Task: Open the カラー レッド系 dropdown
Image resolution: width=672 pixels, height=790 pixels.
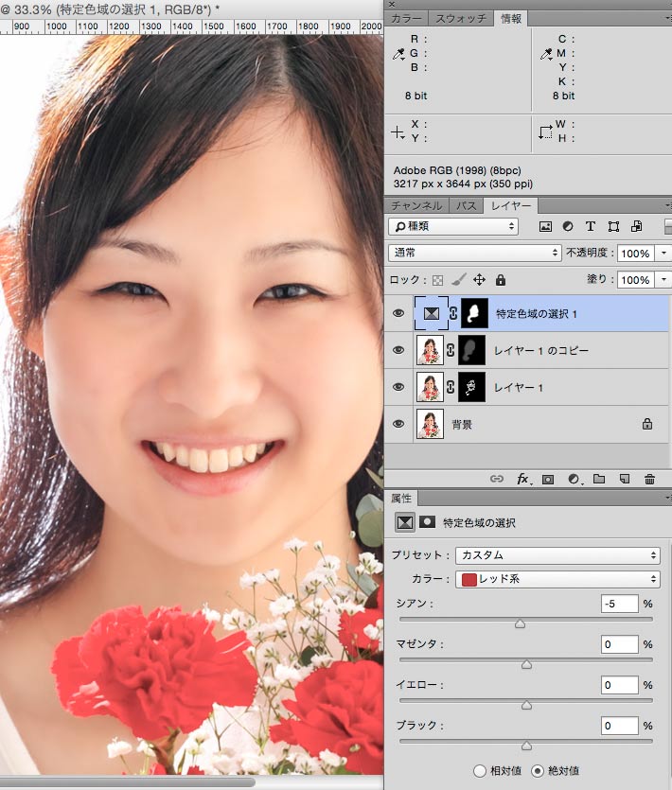Action: (557, 579)
